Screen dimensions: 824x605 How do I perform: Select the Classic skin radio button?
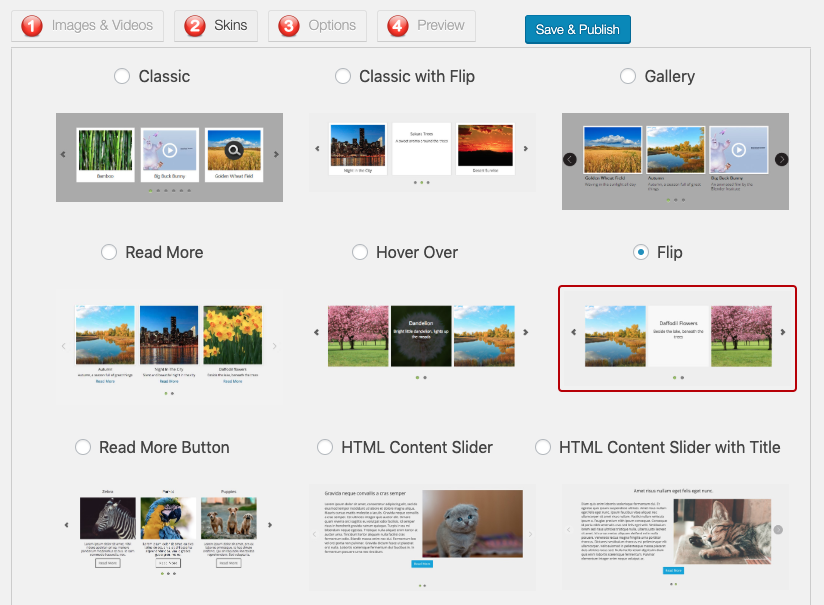(122, 76)
